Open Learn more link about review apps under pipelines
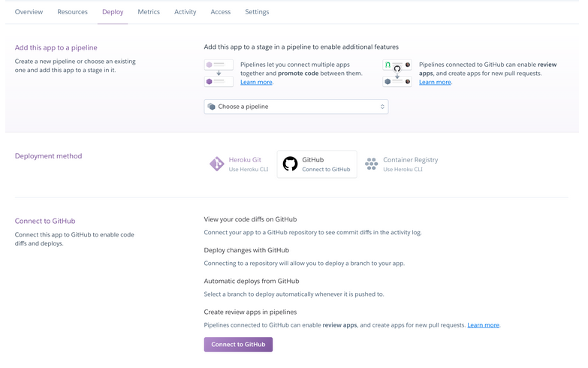The height and width of the screenshot is (368, 588). tap(435, 82)
